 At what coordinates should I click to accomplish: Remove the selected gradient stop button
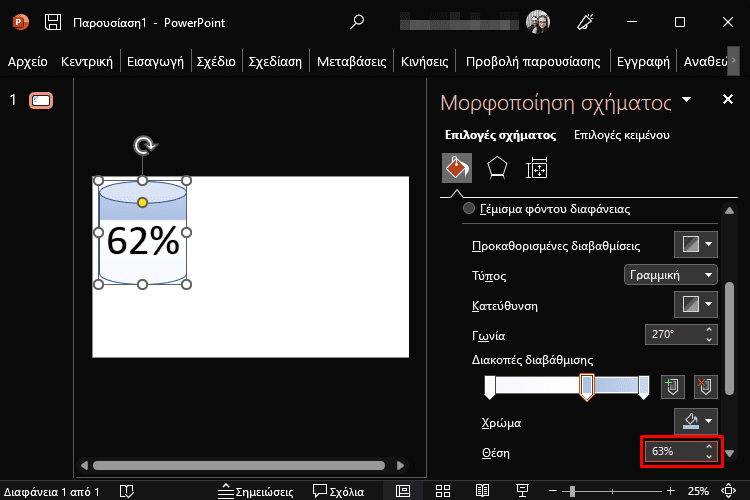pyautogui.click(x=706, y=387)
